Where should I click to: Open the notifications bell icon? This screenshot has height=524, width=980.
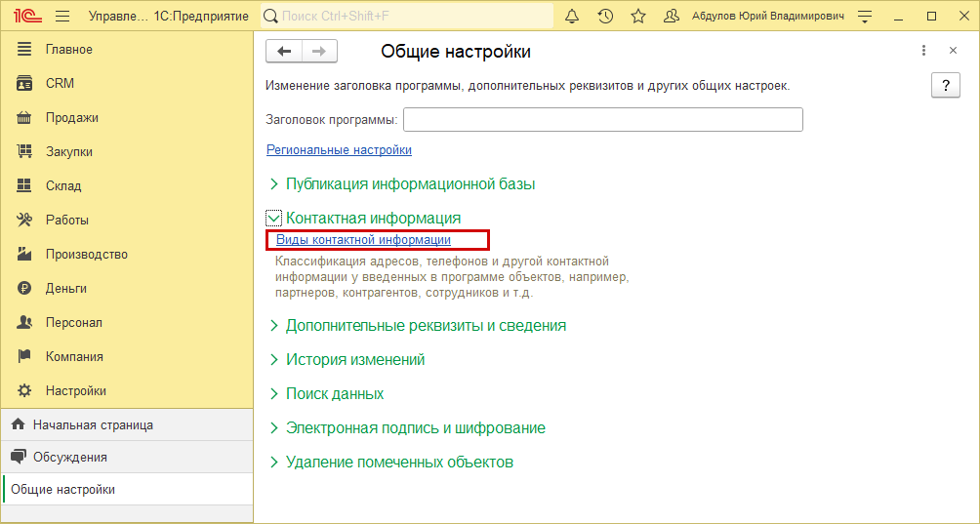[x=572, y=16]
